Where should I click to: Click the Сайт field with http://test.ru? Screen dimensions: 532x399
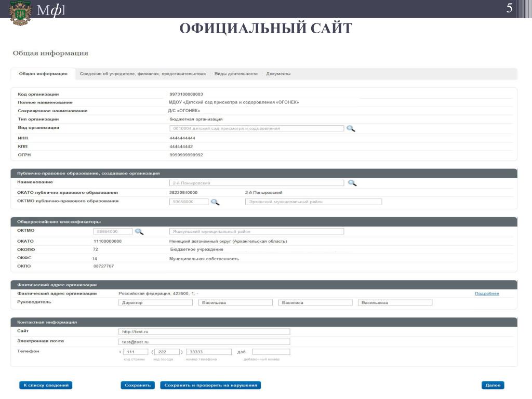pos(204,331)
